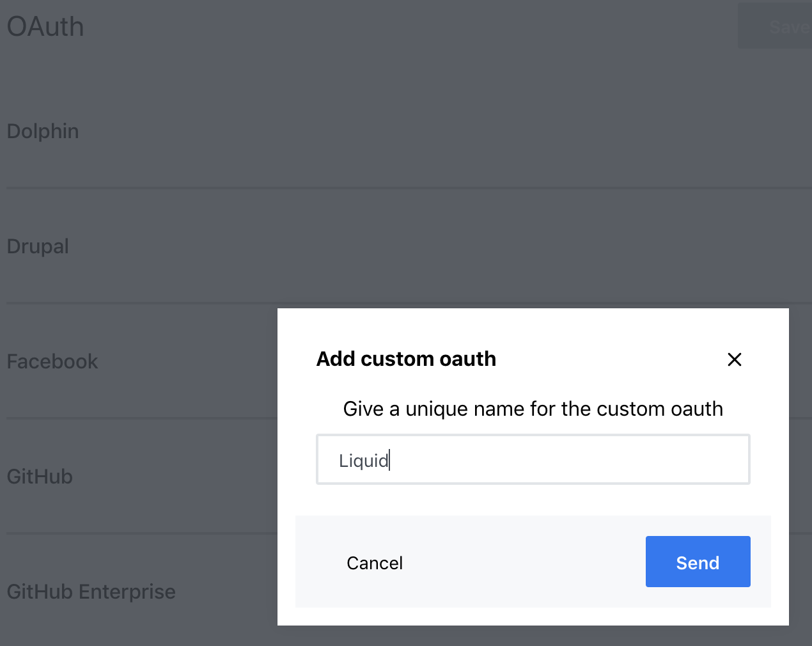Click the Save button at the top

point(788,27)
